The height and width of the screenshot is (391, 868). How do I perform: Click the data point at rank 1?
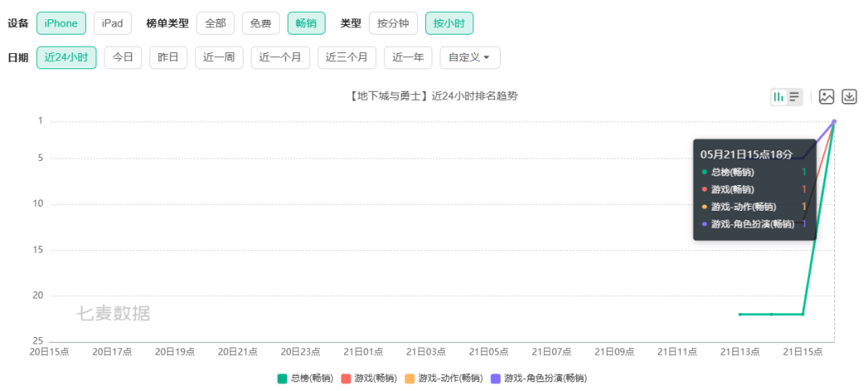point(834,121)
